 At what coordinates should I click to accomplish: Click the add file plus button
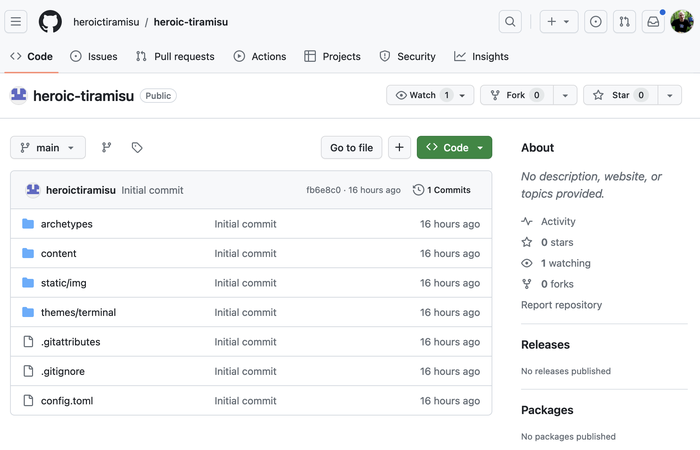tap(399, 147)
